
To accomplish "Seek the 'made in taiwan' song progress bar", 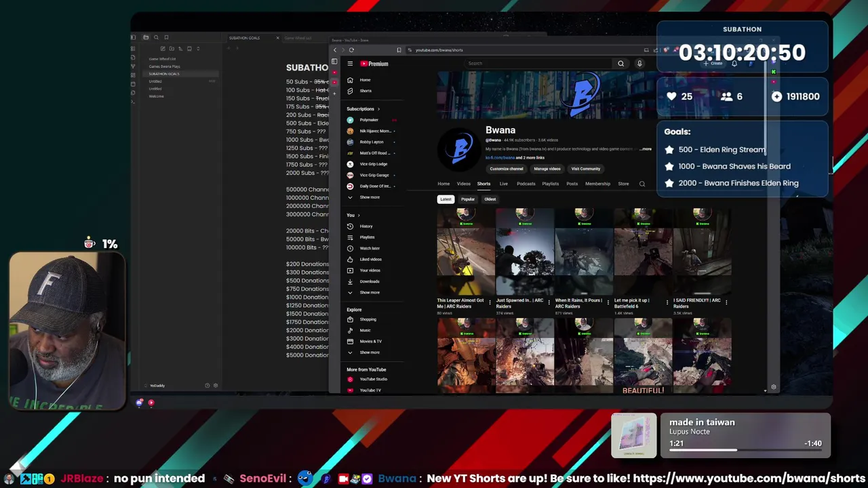I will (745, 450).
